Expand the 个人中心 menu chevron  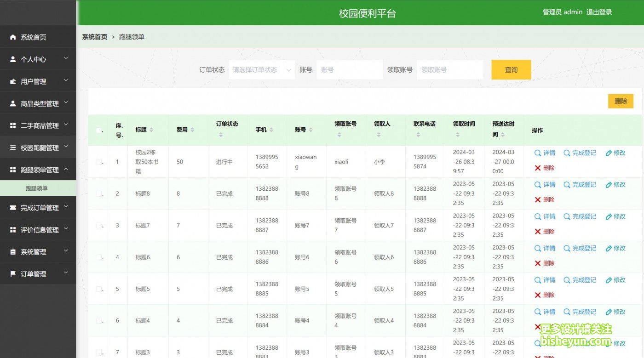pyautogui.click(x=66, y=58)
